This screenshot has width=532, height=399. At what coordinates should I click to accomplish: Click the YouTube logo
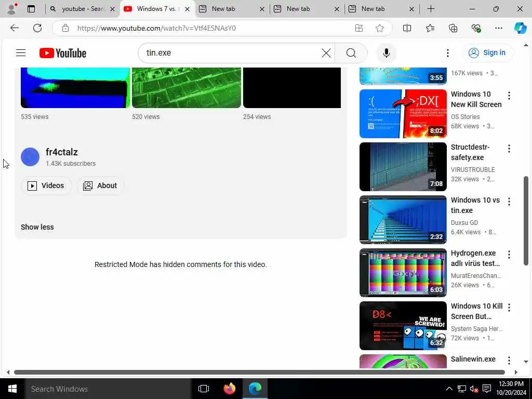(63, 53)
